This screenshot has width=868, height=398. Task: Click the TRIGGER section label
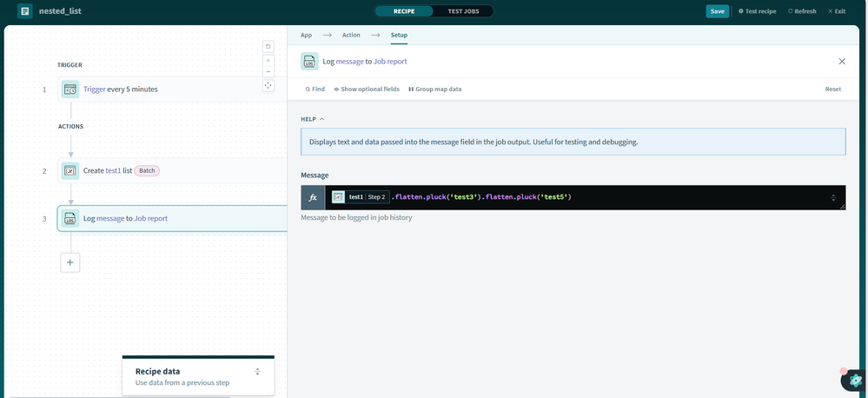pos(70,65)
